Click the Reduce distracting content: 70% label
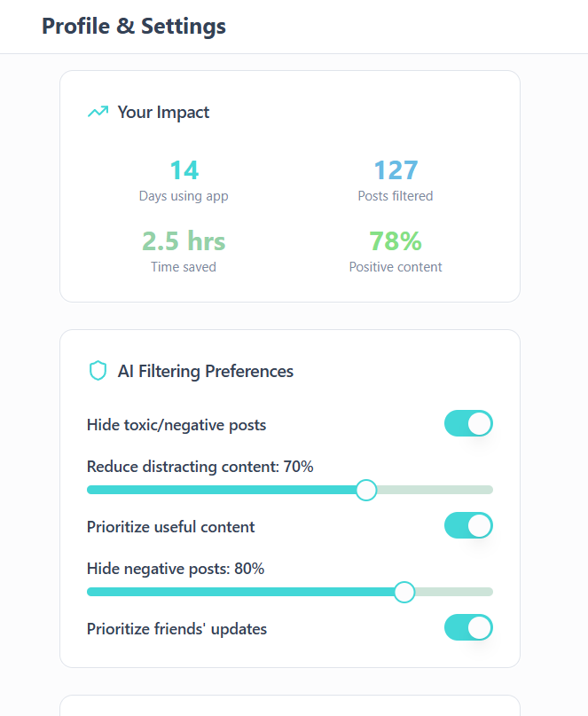Viewport: 588px width, 716px height. [200, 467]
